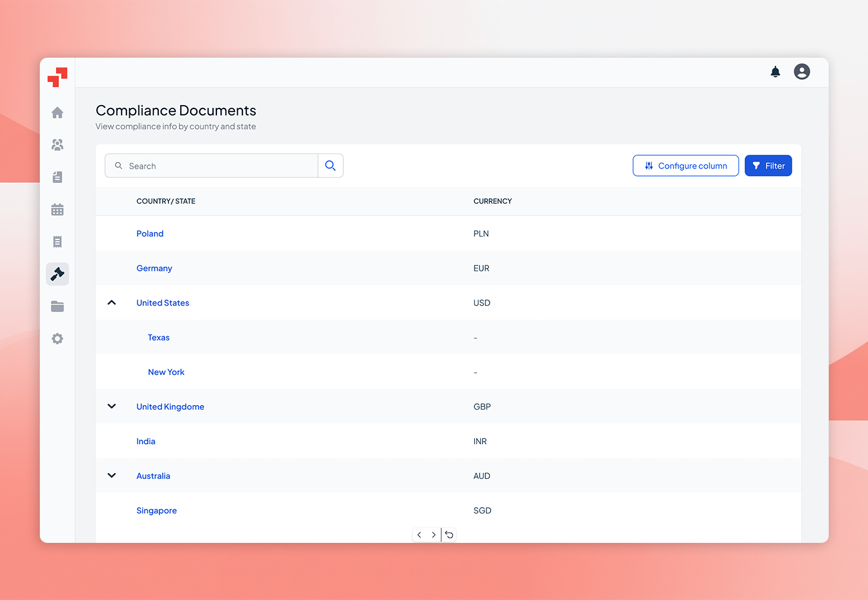
Task: Open the receipt icon in sidebar
Action: coord(57,242)
